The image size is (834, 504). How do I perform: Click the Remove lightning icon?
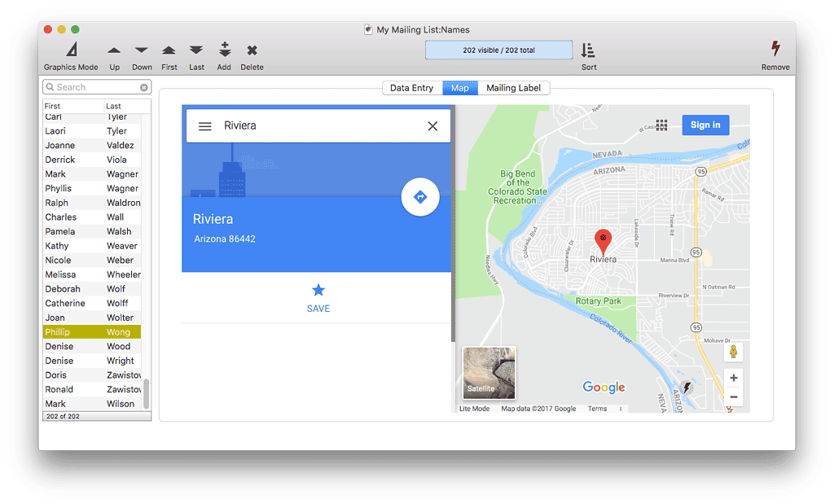[x=775, y=50]
